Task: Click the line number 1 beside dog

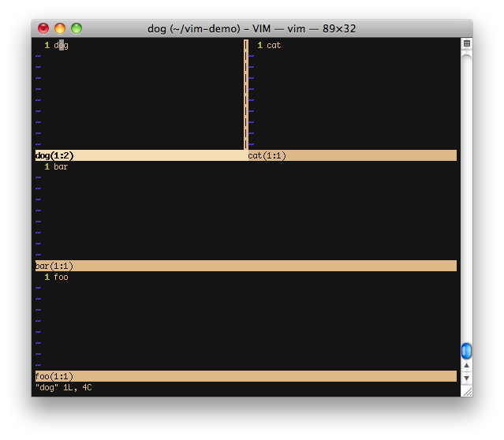Action: click(x=47, y=45)
